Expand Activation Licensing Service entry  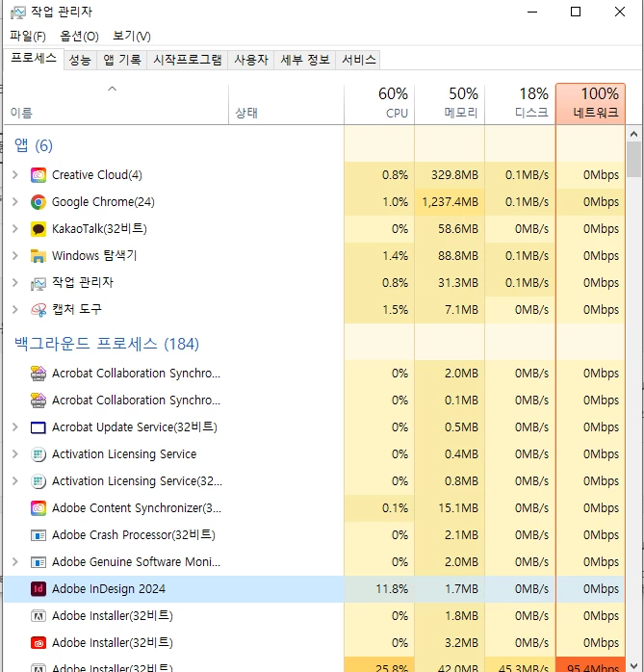[x=15, y=454]
